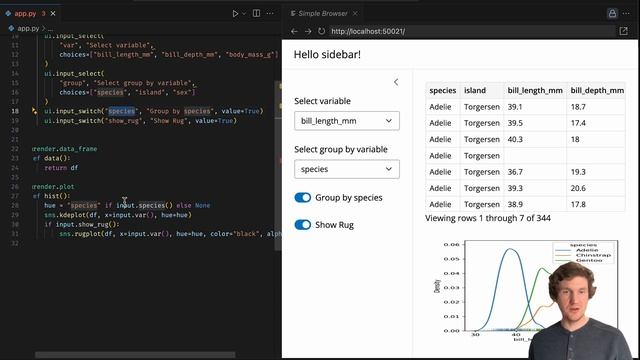Click the species column header

point(442,91)
